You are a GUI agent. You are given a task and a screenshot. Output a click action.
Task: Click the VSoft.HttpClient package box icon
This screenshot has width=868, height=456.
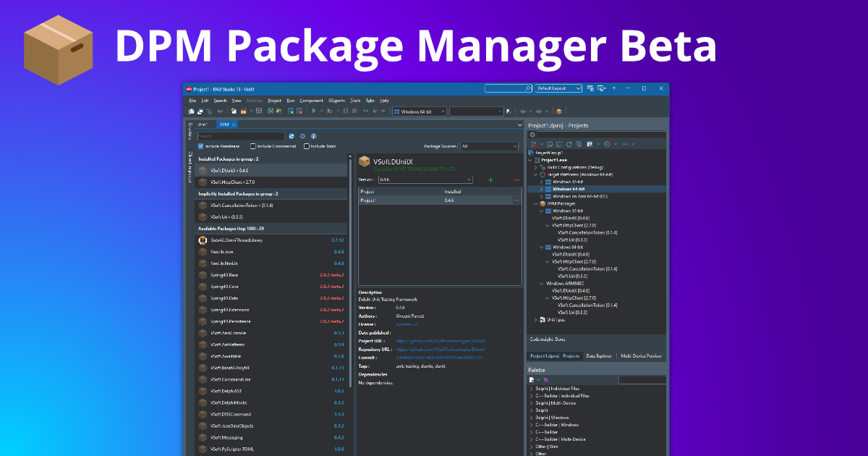click(203, 182)
